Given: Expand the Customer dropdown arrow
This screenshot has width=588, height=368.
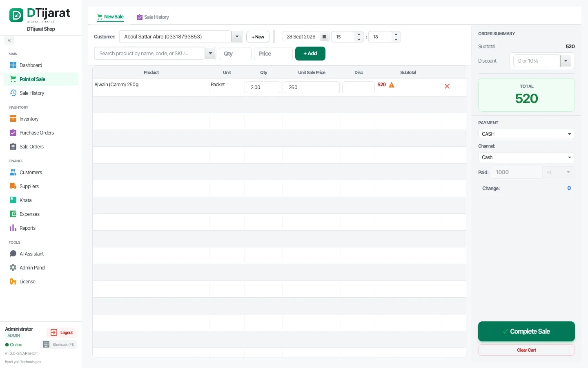Looking at the screenshot, I should [237, 36].
